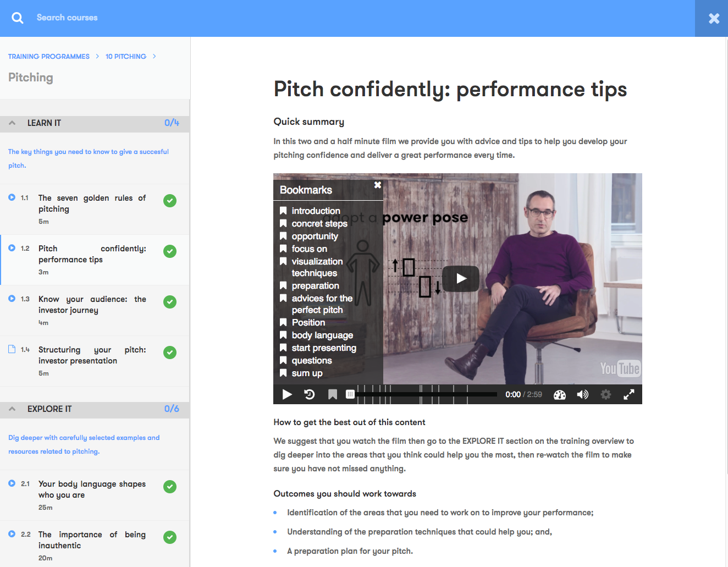Jump to the introduction bookmark
Viewport: 728px width, 567px height.
pos(316,211)
